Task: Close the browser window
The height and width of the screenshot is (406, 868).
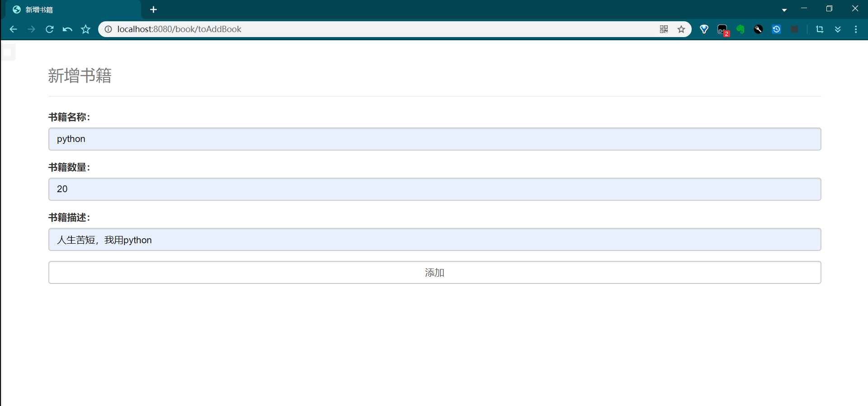Action: (855, 9)
